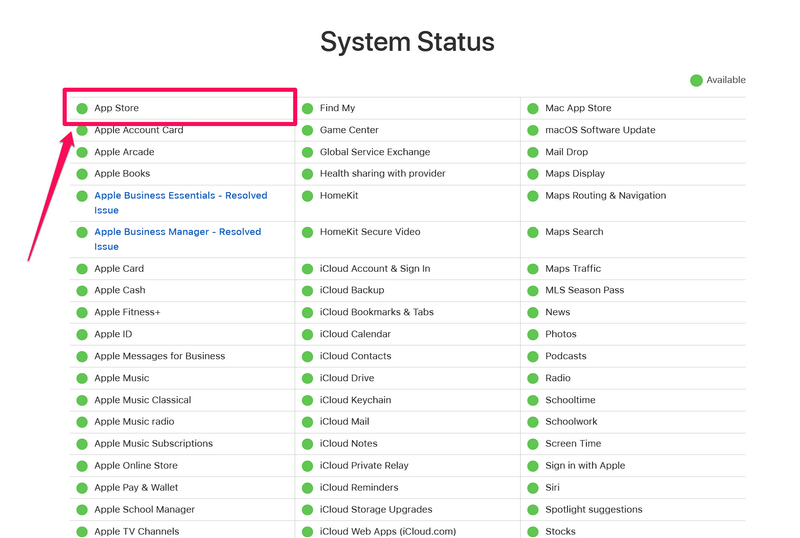800x538 pixels.
Task: Click iCloud Contacts text
Action: 356,356
